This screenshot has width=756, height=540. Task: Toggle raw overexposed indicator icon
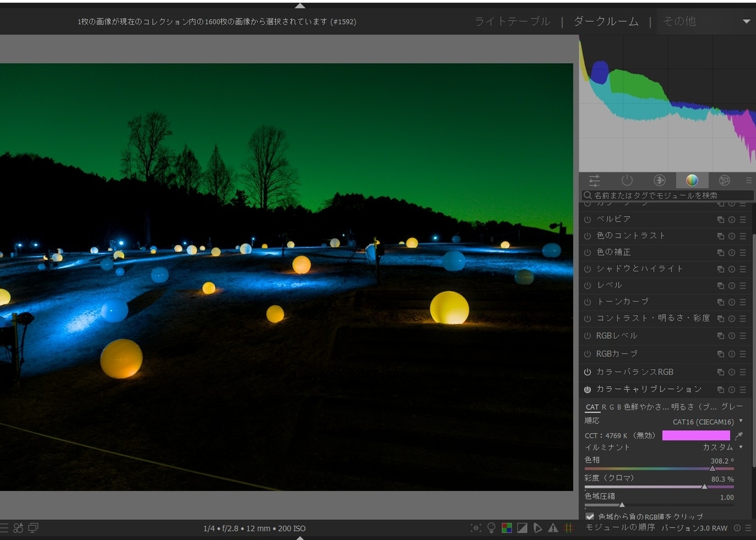pyautogui.click(x=507, y=528)
